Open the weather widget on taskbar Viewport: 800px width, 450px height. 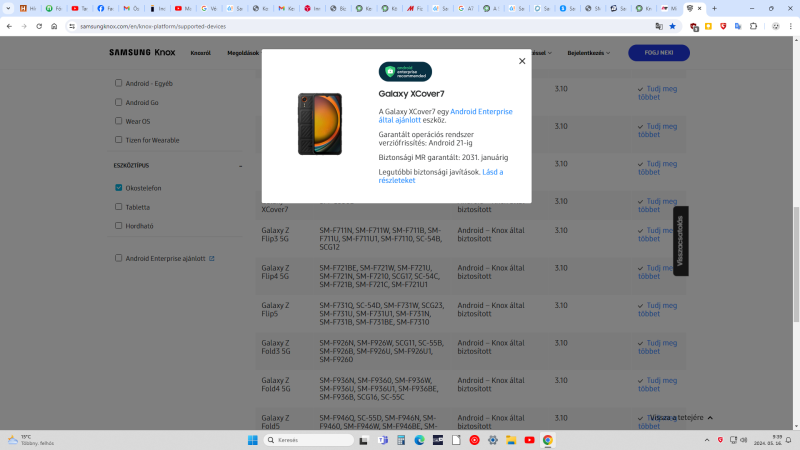click(31, 440)
